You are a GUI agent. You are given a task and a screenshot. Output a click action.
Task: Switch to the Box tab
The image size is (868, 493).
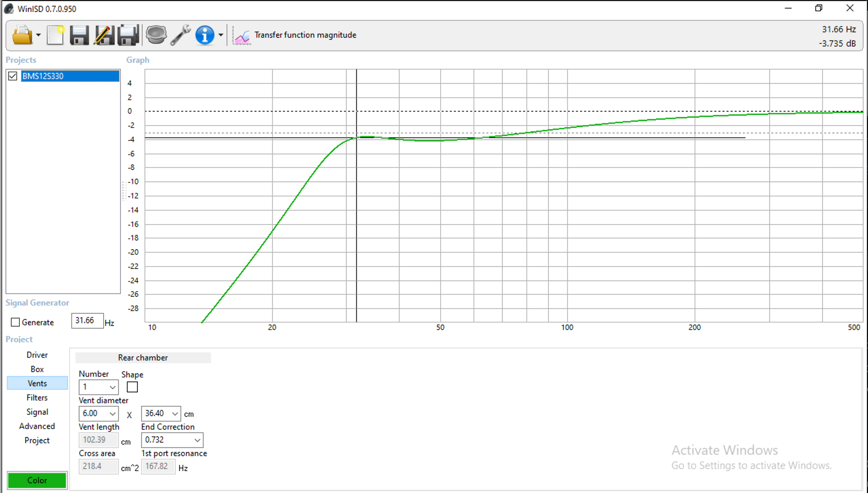[37, 369]
